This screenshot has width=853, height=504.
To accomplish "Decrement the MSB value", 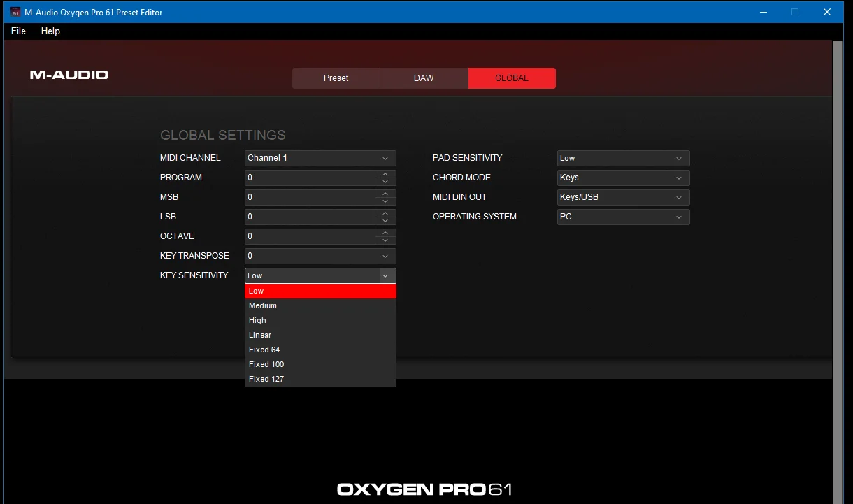I will coord(385,201).
